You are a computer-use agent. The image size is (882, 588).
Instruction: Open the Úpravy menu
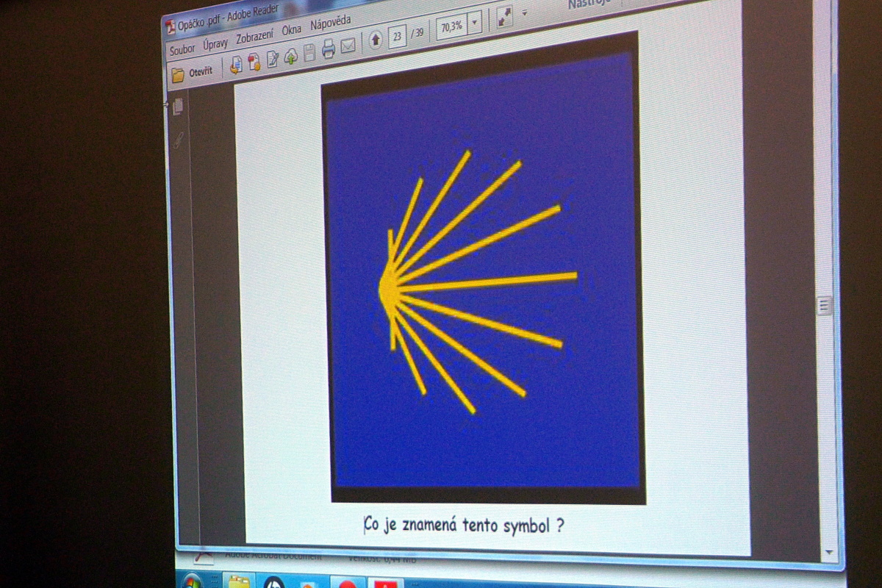216,43
